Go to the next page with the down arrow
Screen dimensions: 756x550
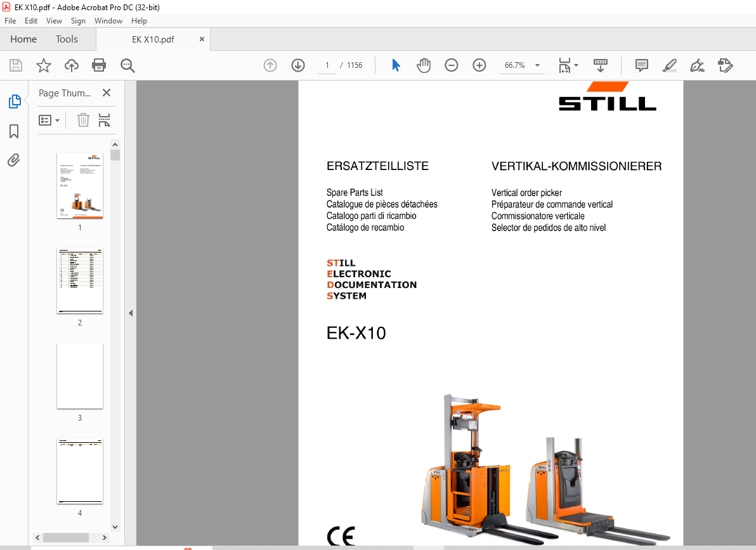click(x=298, y=65)
